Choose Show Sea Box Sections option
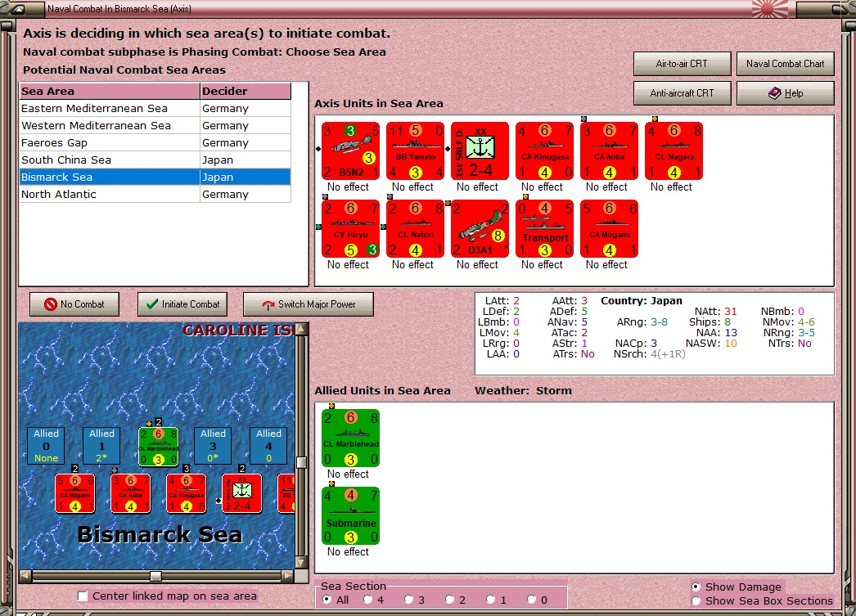Image resolution: width=856 pixels, height=616 pixels. (696, 600)
